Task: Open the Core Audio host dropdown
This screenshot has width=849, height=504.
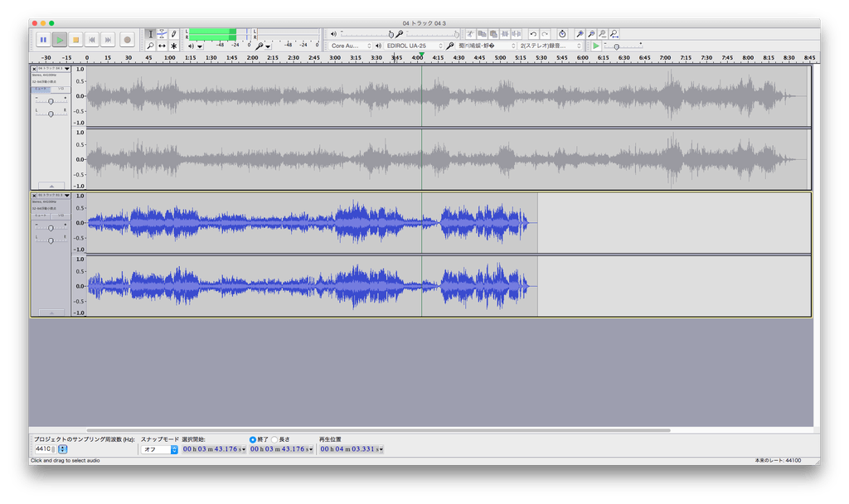Action: 351,46
